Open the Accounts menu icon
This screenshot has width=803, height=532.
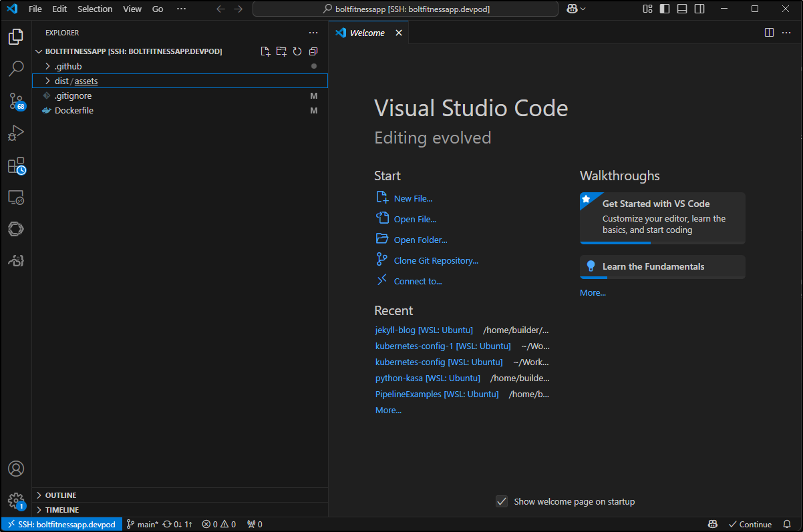pyautogui.click(x=16, y=469)
